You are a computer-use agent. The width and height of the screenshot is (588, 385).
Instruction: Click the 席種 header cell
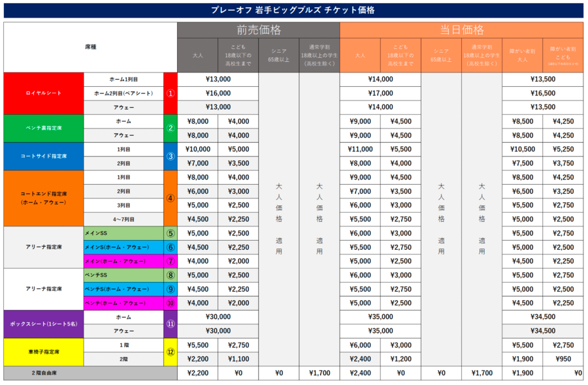click(90, 47)
